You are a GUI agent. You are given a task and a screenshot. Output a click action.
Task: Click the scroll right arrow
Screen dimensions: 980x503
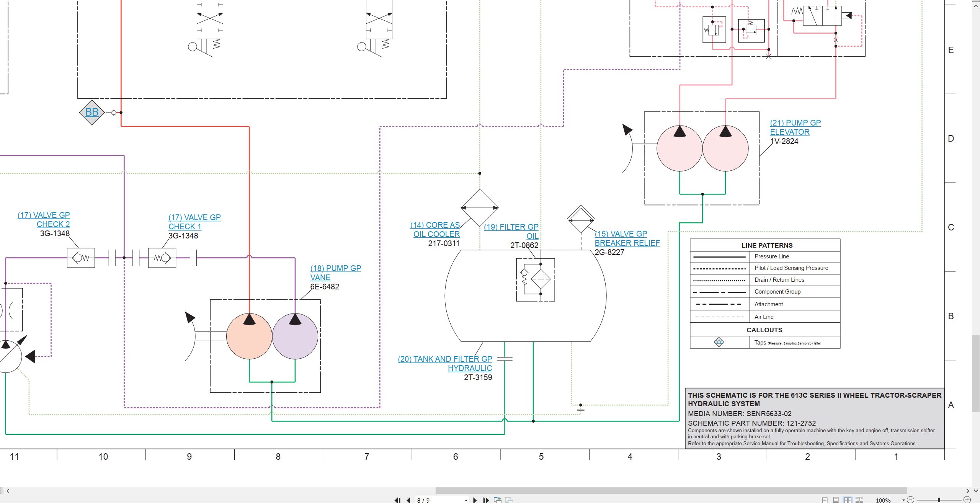pos(968,491)
